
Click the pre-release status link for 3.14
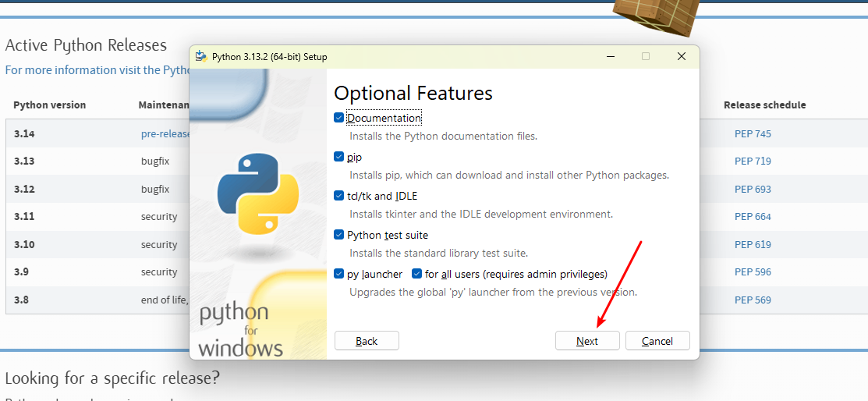click(165, 133)
